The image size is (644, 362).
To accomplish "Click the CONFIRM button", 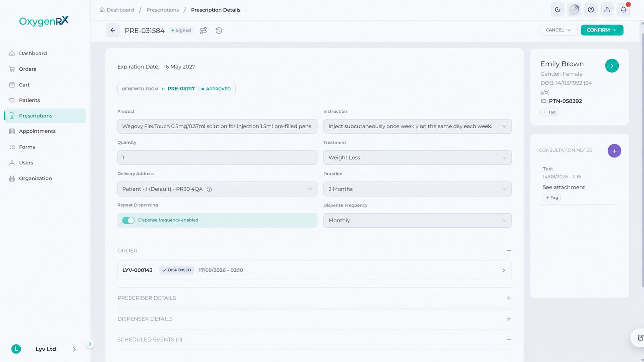I will [602, 30].
